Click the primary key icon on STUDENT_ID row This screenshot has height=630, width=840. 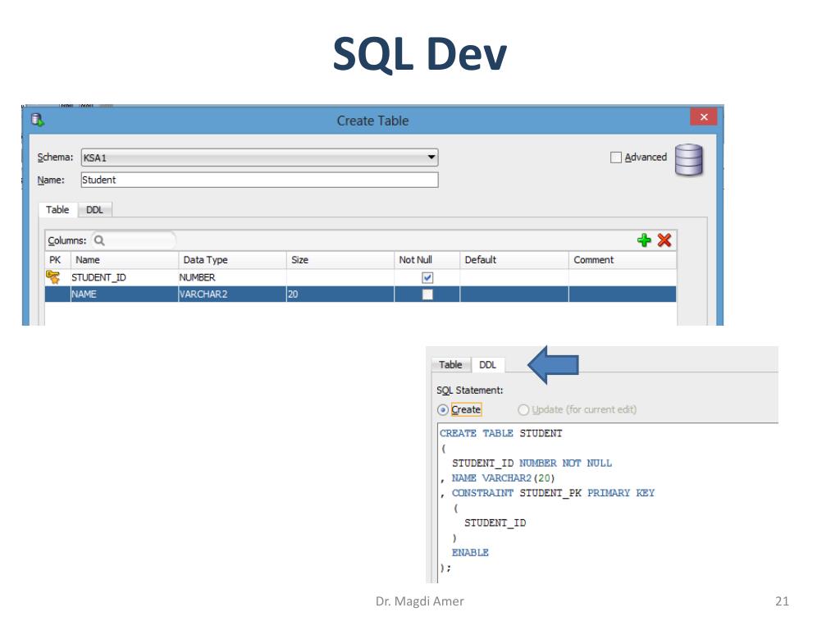click(x=52, y=277)
